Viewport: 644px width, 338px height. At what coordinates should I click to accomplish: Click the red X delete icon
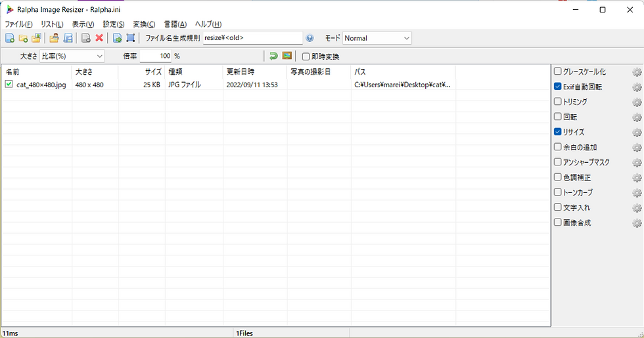pos(99,38)
